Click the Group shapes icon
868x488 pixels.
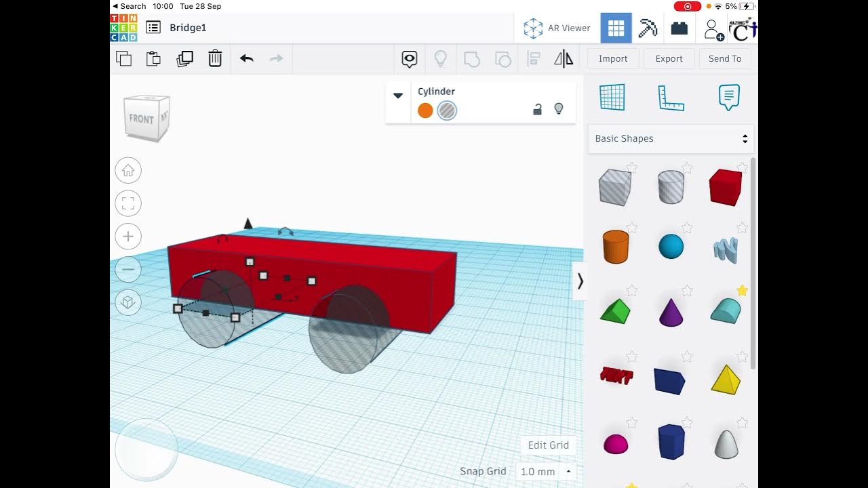tap(472, 59)
